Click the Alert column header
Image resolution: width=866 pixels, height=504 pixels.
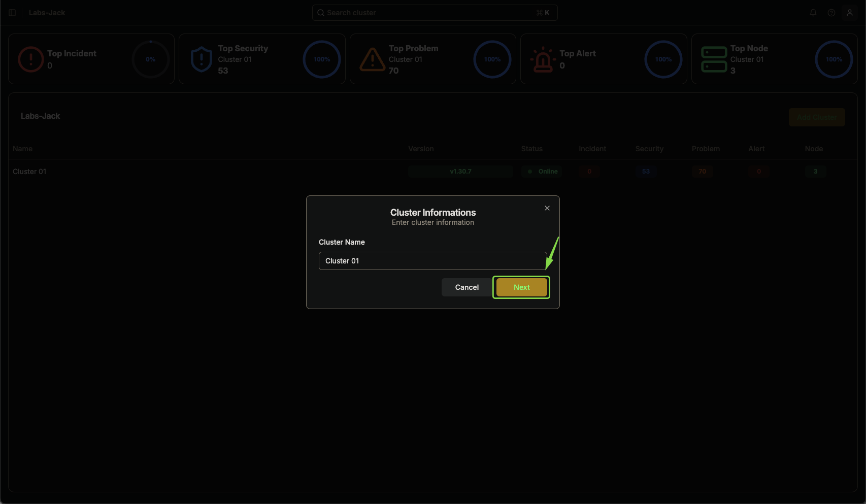click(x=756, y=149)
